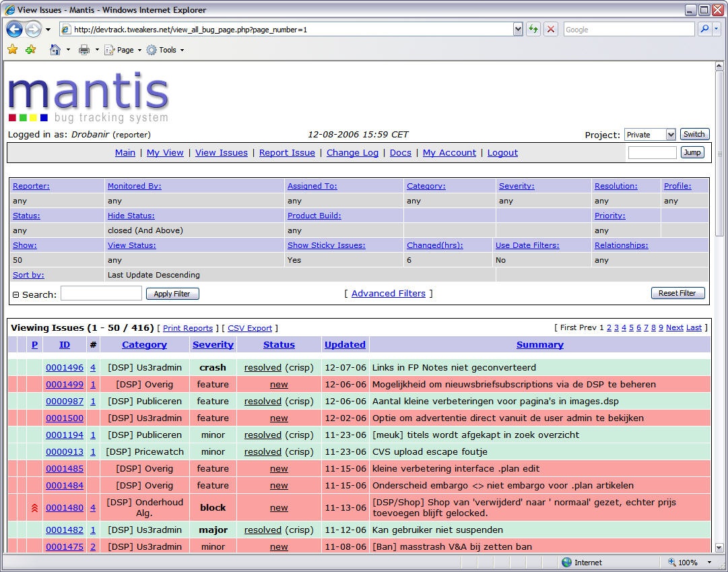
Task: Click the back navigation arrow
Action: point(14,29)
